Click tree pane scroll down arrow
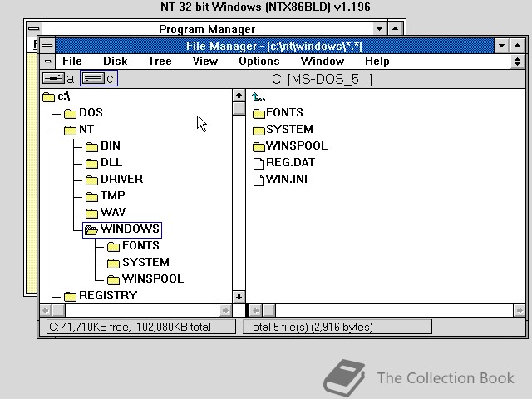Image resolution: width=532 pixels, height=399 pixels. click(x=239, y=298)
